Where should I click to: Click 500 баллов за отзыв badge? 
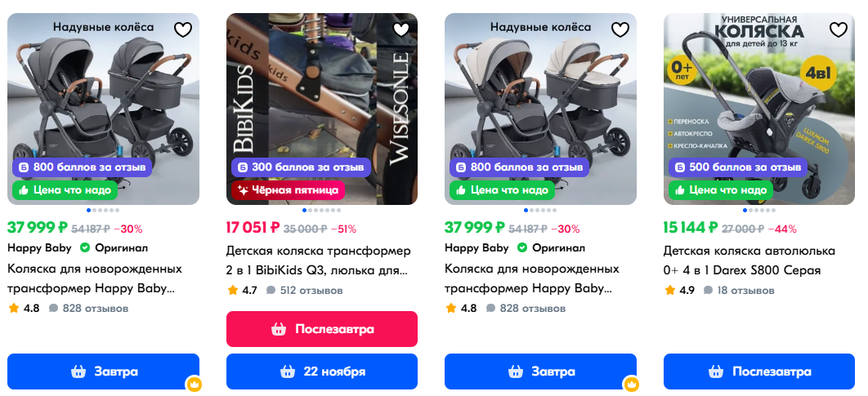[737, 167]
